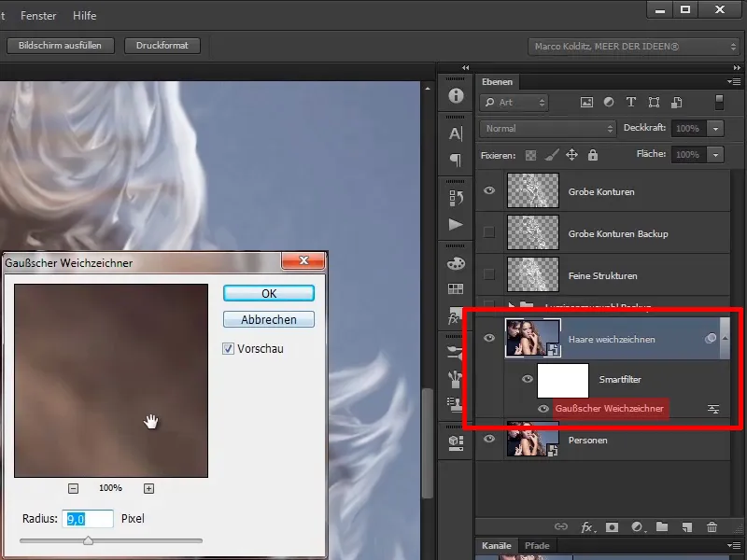The width and height of the screenshot is (747, 560).
Task: Click Abbrechen to cancel the blur
Action: tap(269, 319)
